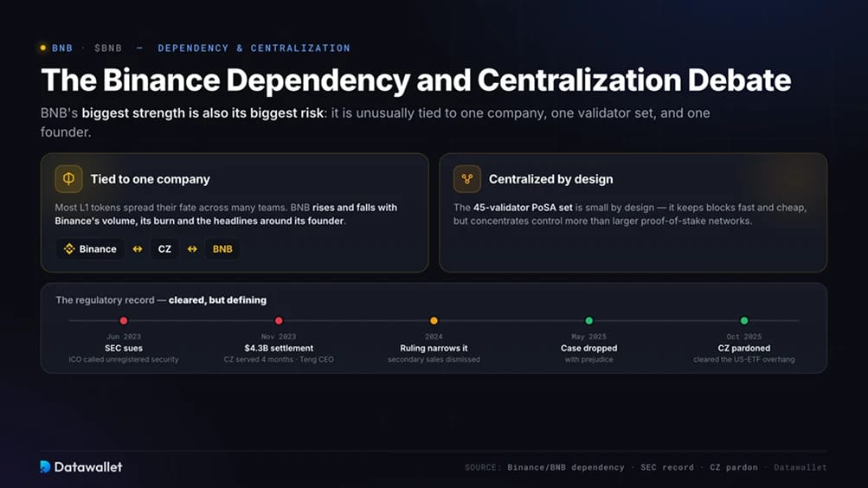Screen dimensions: 868x488
Task: Click the 'May 2025' date label
Action: 589,337
